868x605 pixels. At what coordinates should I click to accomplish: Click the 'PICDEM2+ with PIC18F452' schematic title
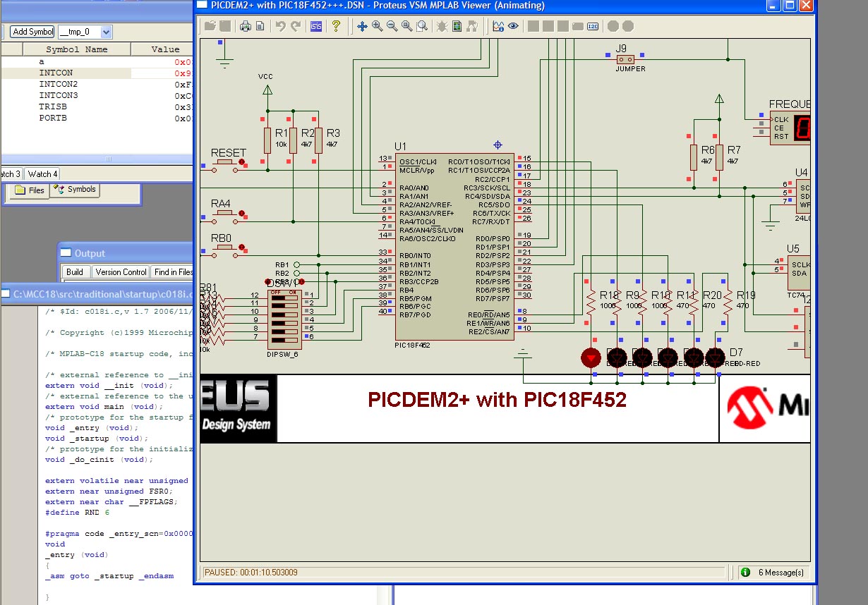(x=497, y=401)
